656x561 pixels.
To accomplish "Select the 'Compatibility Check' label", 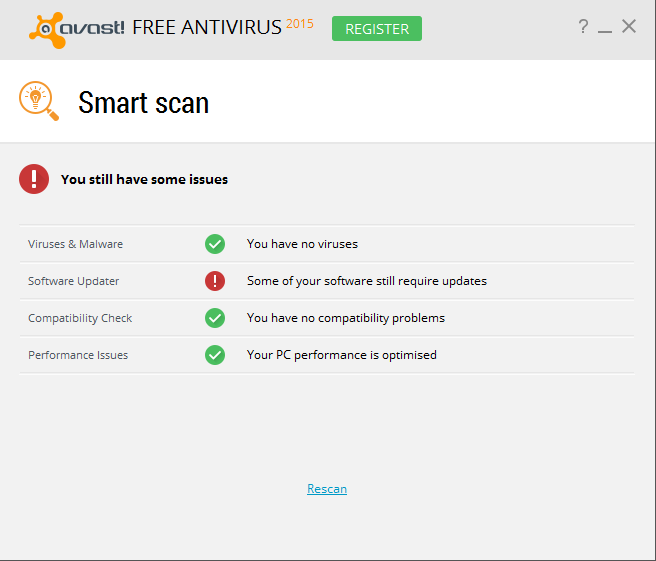I will click(x=80, y=318).
